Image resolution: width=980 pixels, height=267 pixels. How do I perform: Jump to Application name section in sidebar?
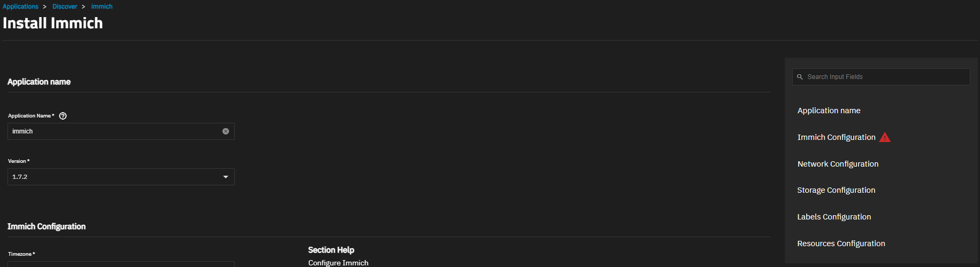click(x=829, y=111)
